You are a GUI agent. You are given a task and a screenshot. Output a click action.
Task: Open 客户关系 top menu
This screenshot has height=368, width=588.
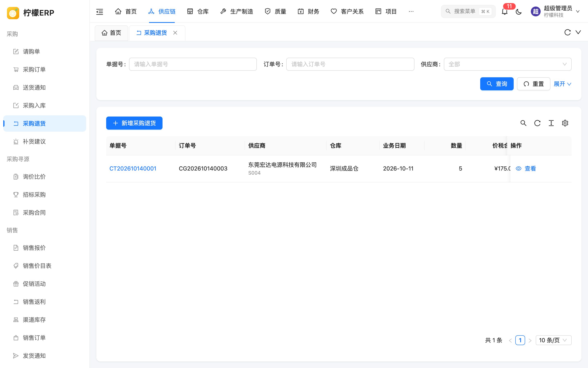[x=347, y=11]
